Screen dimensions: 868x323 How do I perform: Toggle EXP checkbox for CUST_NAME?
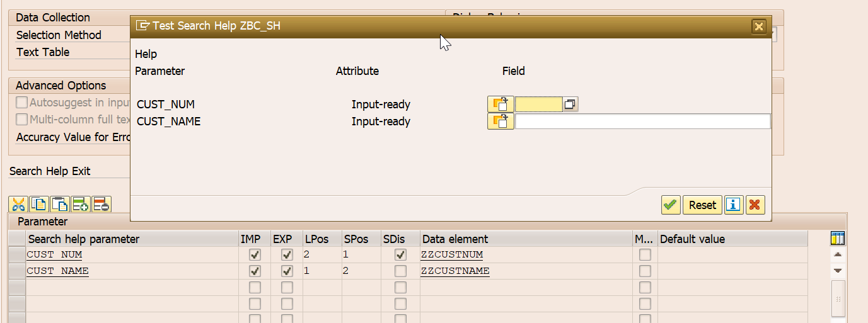tap(287, 271)
